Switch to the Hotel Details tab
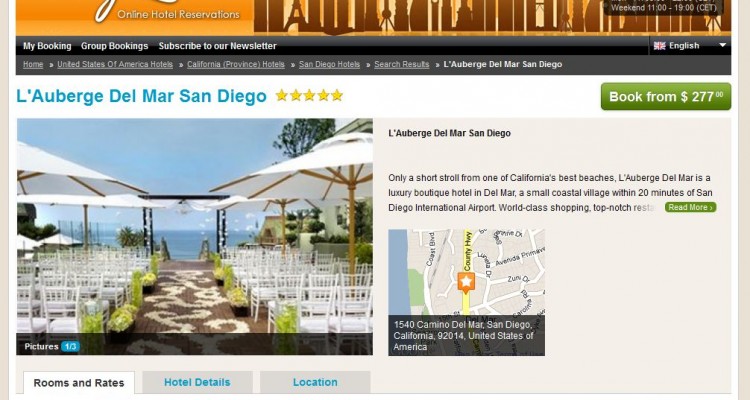Image resolution: width=750 pixels, height=400 pixels. point(197,382)
